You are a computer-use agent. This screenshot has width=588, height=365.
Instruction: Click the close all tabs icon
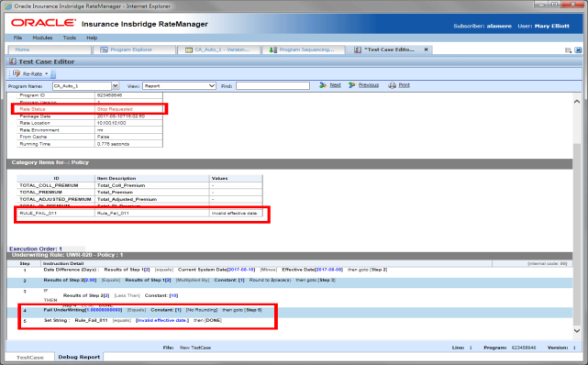[x=578, y=50]
